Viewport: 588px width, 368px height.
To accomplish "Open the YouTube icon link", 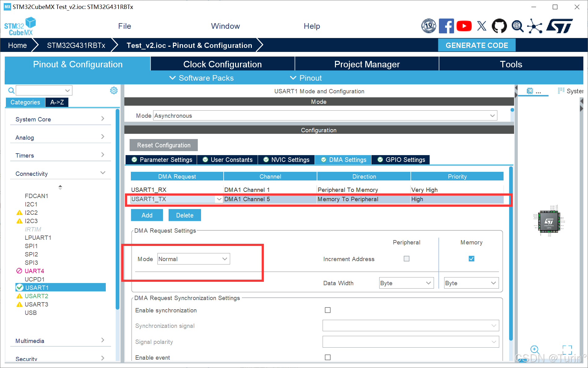I will (x=464, y=26).
